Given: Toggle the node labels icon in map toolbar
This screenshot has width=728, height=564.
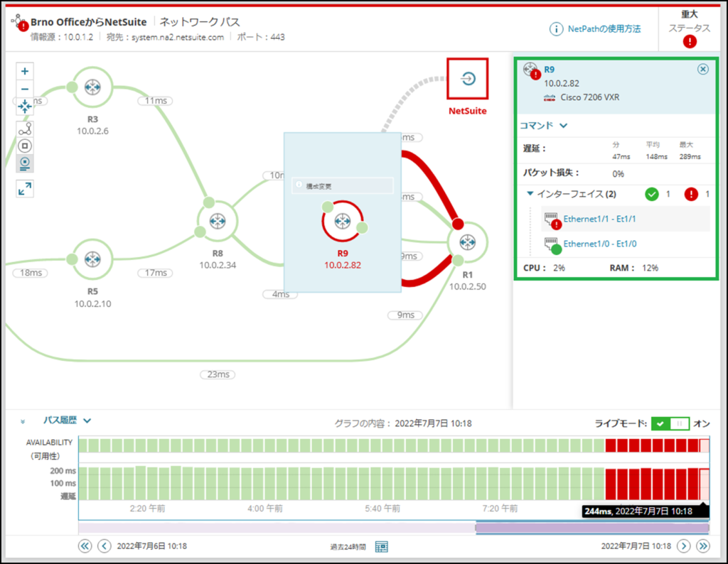Looking at the screenshot, I should [x=25, y=163].
